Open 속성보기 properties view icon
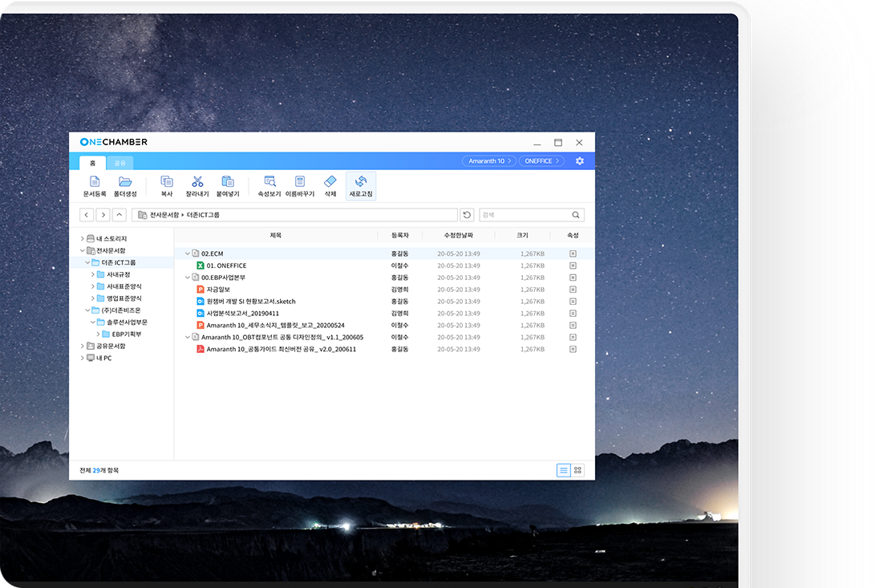 (x=269, y=182)
